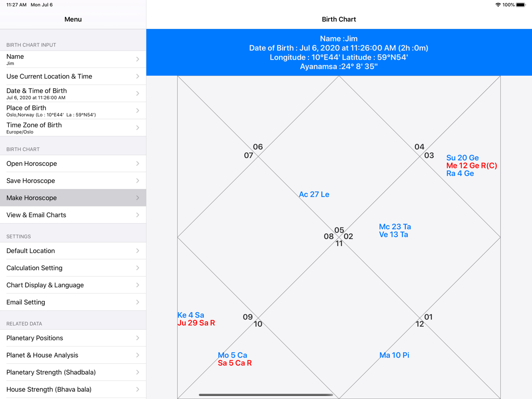Open Planetary Strength (Shadbala)
The width and height of the screenshot is (532, 399).
click(73, 372)
